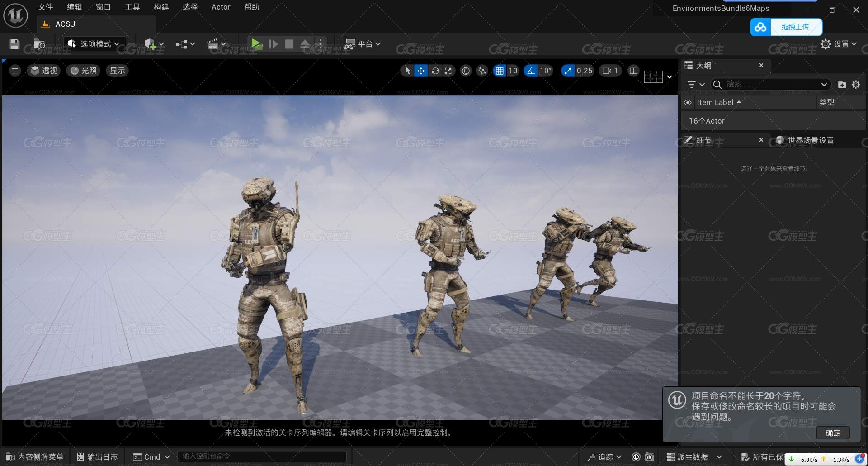This screenshot has width=868, height=466.
Task: Open the viewport Show menu
Action: (x=118, y=71)
